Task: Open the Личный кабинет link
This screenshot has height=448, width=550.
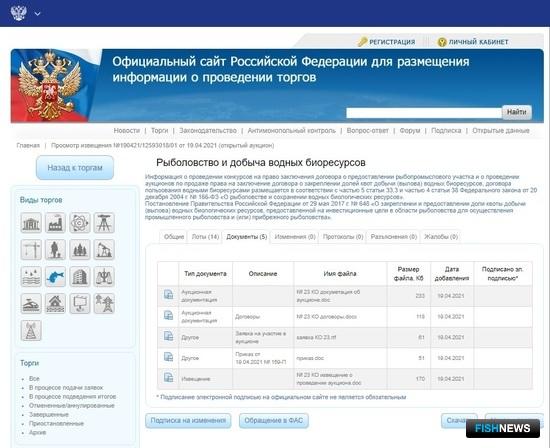Action: [478, 42]
